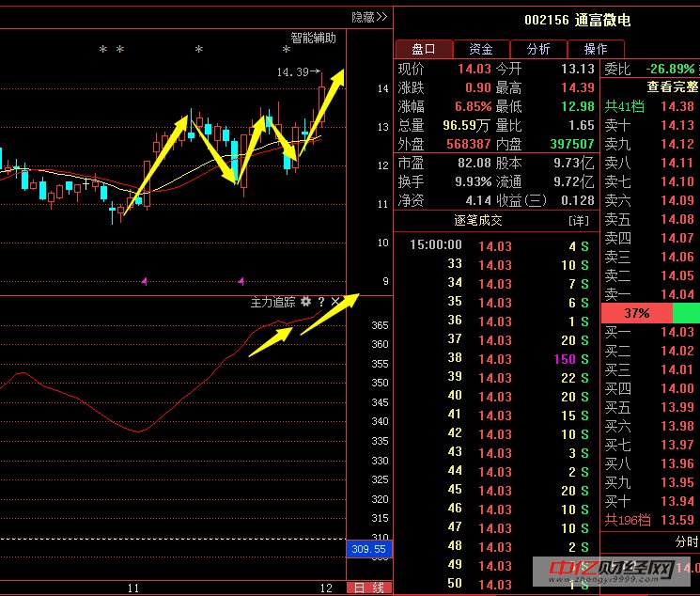This screenshot has height=596, width=700.
Task: Click the left magenta triangle marker
Action: [x=144, y=280]
